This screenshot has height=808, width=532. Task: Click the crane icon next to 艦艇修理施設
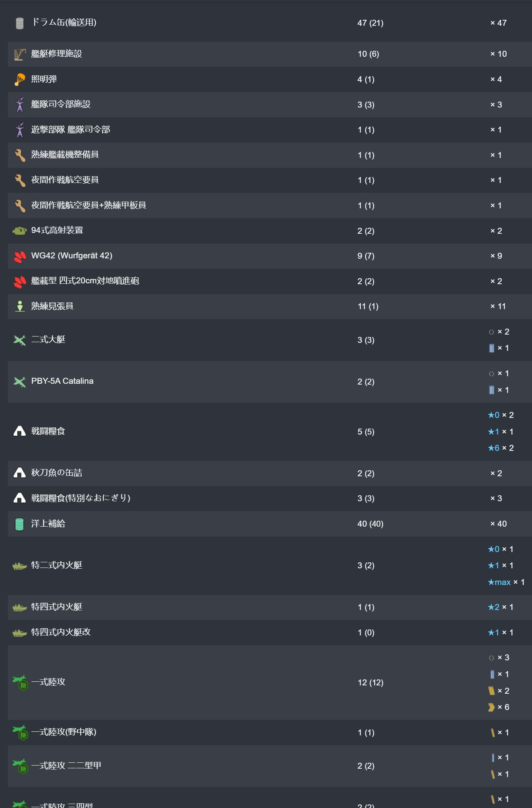20,54
